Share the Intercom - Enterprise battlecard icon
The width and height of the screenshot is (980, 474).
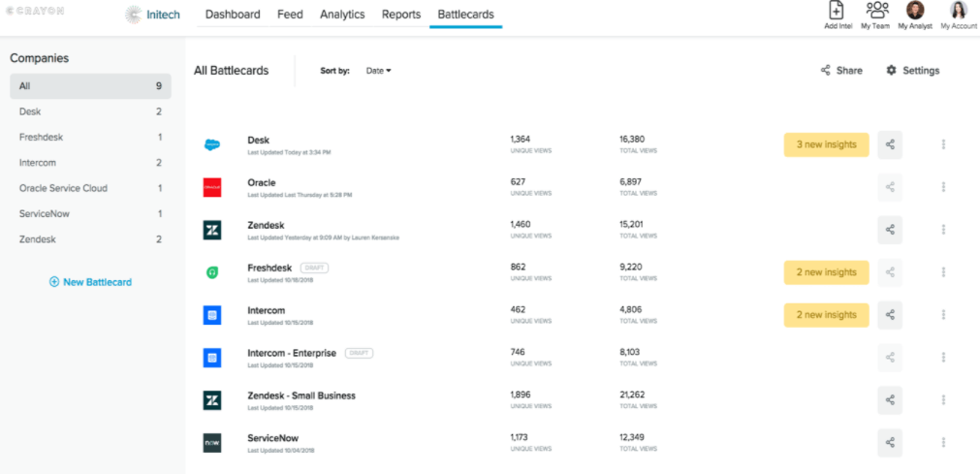[x=890, y=357]
